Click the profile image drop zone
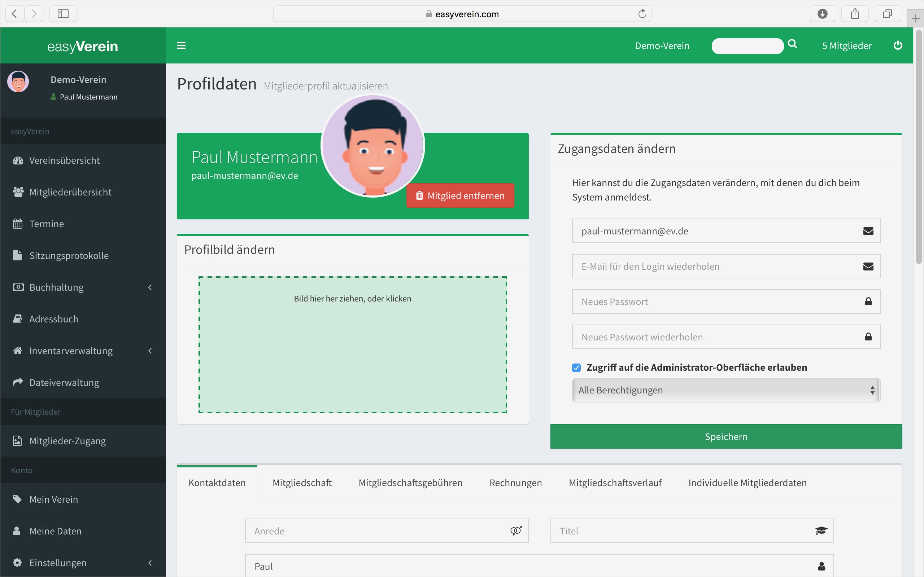This screenshot has height=577, width=924. tap(352, 345)
